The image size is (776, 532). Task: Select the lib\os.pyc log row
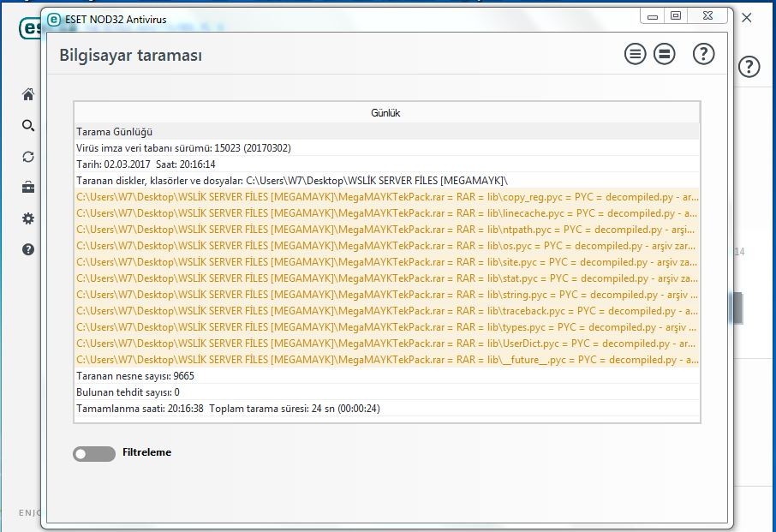click(387, 246)
